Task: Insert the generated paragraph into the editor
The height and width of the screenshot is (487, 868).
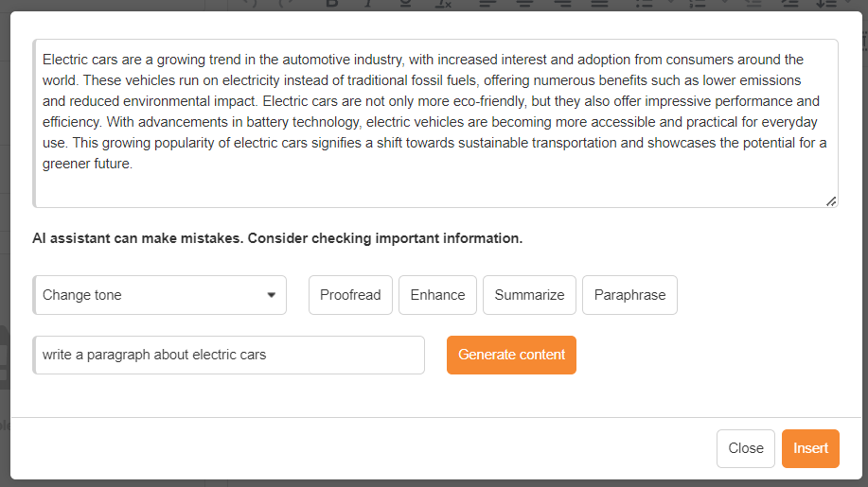Action: [810, 448]
